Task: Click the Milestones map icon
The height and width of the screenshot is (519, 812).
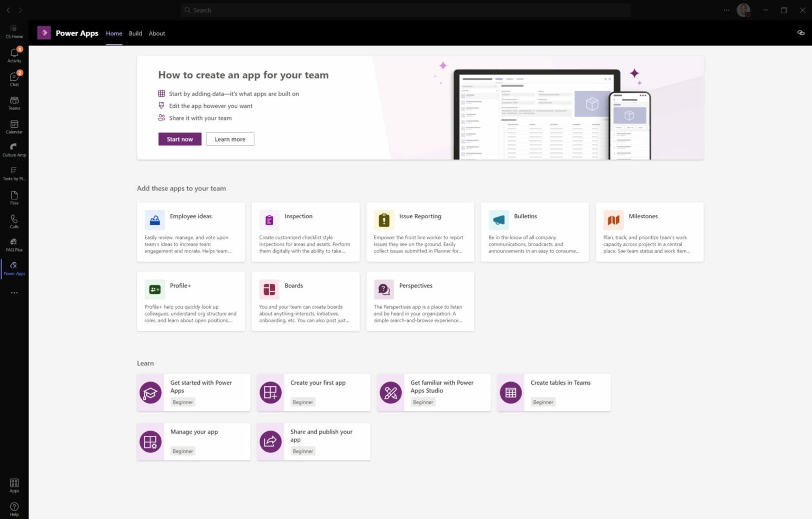Action: click(x=614, y=220)
